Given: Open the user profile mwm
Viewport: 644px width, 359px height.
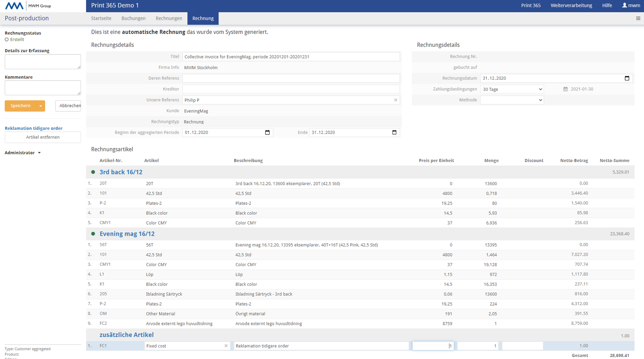Looking at the screenshot, I should point(631,5).
